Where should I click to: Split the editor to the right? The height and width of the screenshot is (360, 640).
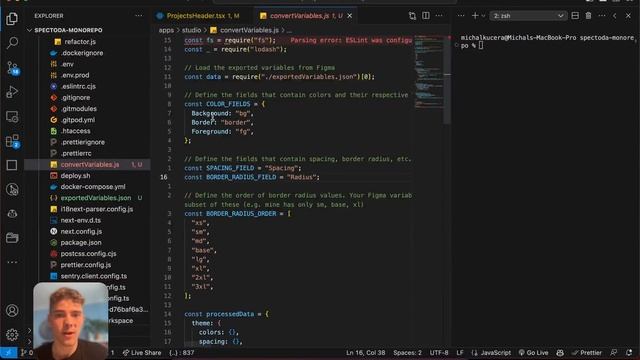click(426, 16)
